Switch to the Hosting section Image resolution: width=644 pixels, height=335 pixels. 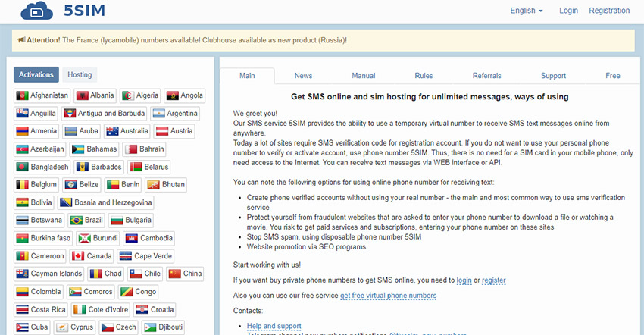point(80,74)
